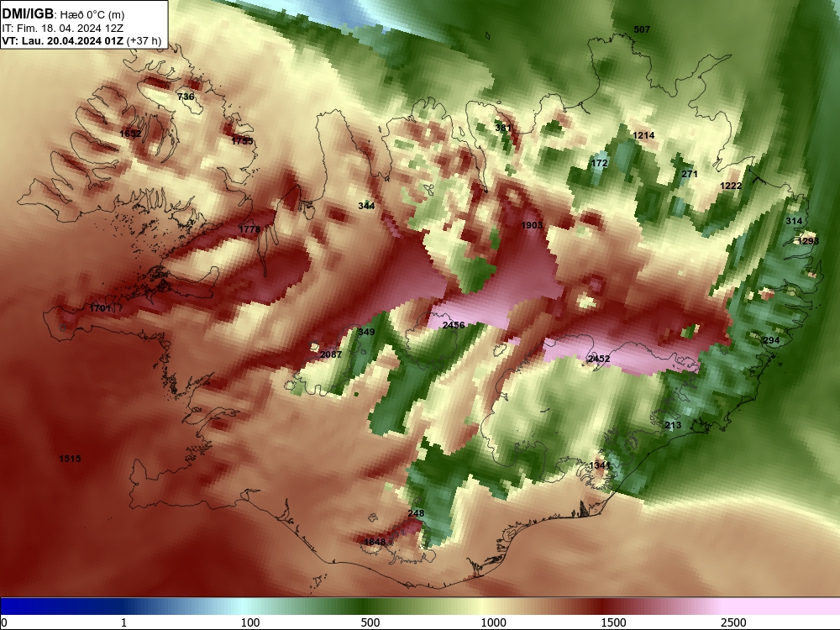Click the 1755 value on the map
Image resolution: width=840 pixels, height=630 pixels.
(242, 141)
